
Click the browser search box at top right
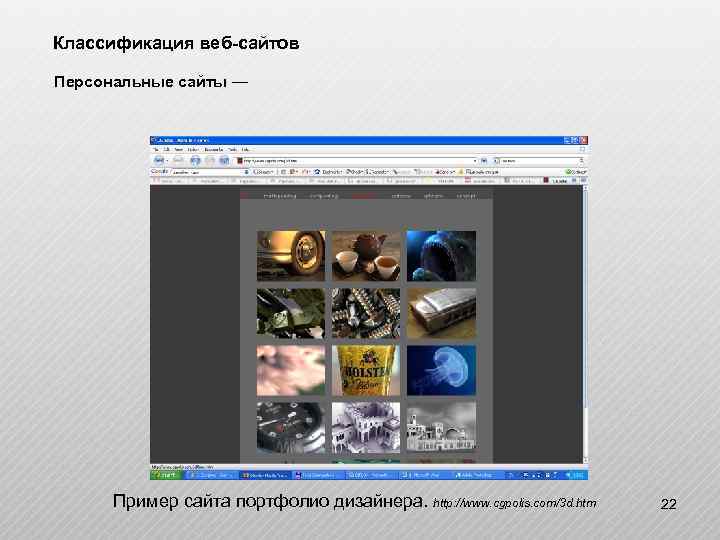click(x=538, y=161)
